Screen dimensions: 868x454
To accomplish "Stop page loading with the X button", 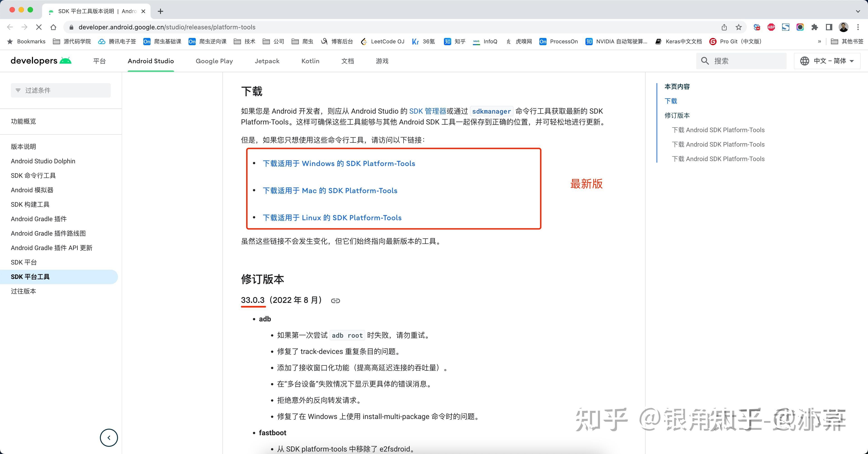I will 38,27.
